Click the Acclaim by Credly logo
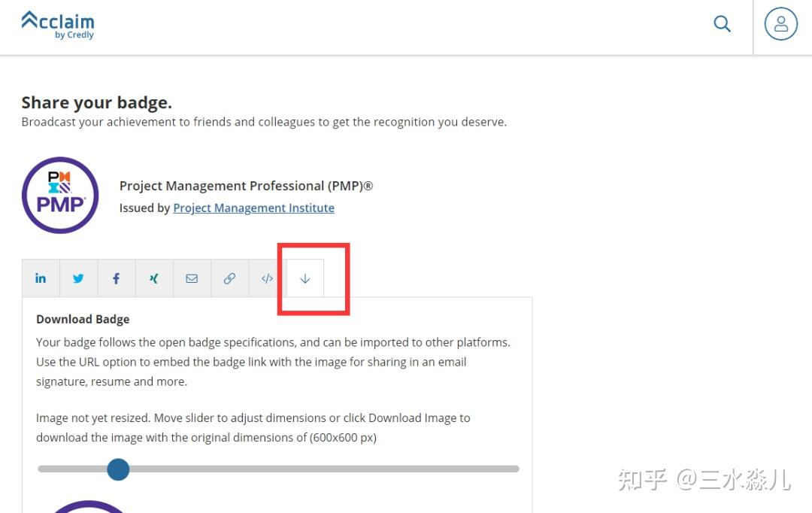This screenshot has width=812, height=513. pos(57,25)
